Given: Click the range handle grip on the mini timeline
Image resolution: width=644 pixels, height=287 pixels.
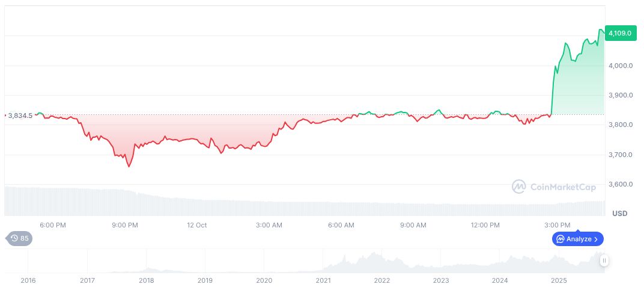Looking at the screenshot, I should [x=604, y=261].
